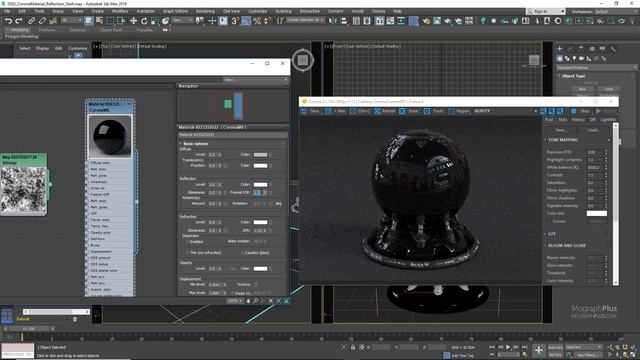Activate the Select and Move tool
Viewport: 640px width, 360px height.
[x=133, y=20]
